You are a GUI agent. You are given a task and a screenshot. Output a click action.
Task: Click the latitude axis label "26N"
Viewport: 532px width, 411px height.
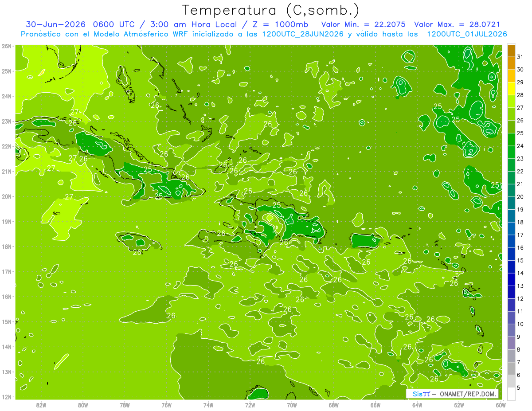click(x=7, y=46)
